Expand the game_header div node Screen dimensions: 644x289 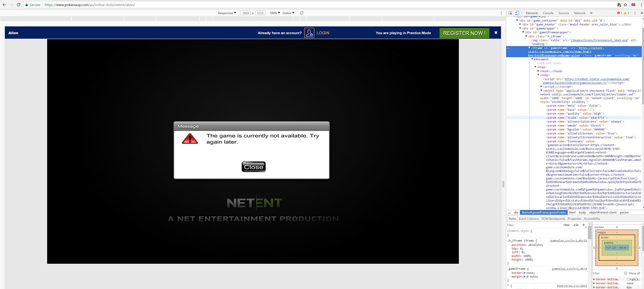520,24
